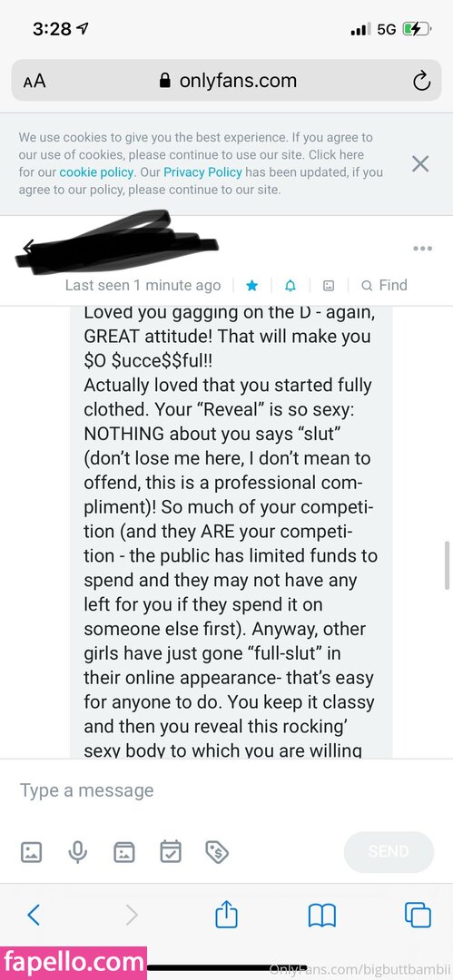This screenshot has width=453, height=980.
Task: Open the AA text size menu
Action: (x=34, y=82)
